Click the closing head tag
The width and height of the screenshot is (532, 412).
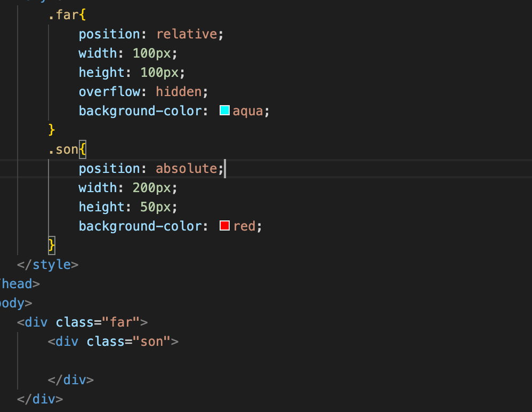(x=16, y=284)
